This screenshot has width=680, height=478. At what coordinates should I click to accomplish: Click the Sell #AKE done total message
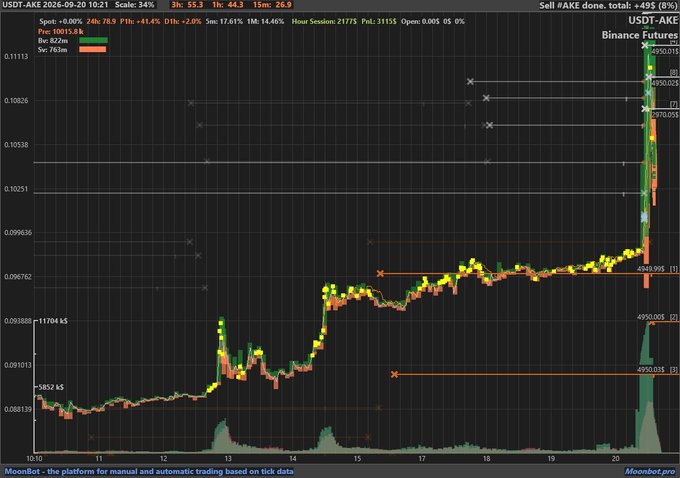(608, 5)
